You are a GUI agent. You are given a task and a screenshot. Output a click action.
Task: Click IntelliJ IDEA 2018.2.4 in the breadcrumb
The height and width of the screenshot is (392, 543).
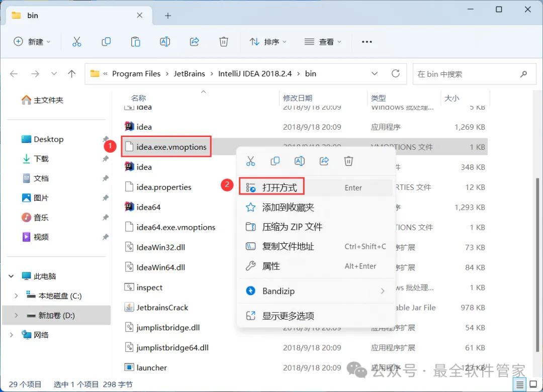click(x=255, y=74)
